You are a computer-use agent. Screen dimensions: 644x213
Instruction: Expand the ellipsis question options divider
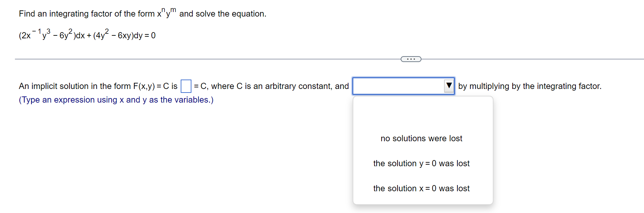point(411,59)
